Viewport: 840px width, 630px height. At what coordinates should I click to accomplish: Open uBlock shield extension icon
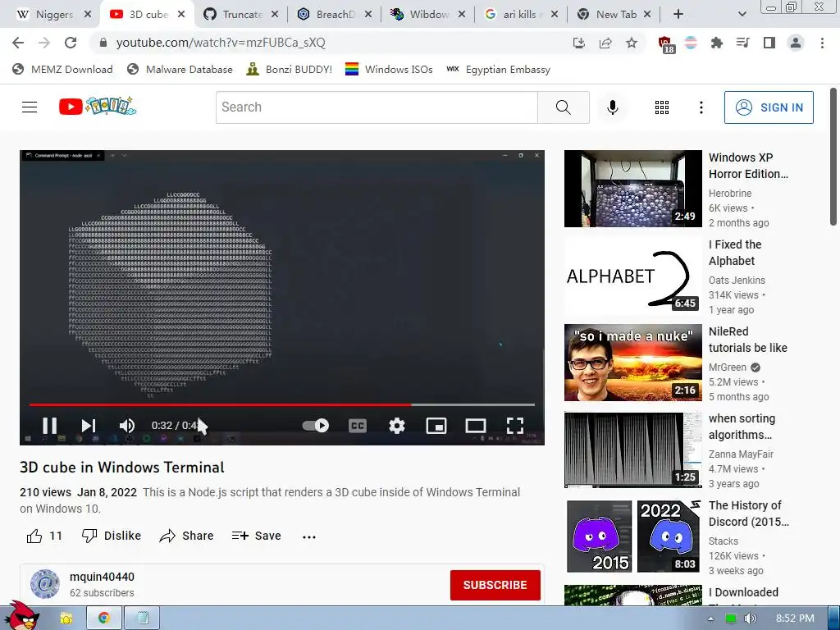665,44
